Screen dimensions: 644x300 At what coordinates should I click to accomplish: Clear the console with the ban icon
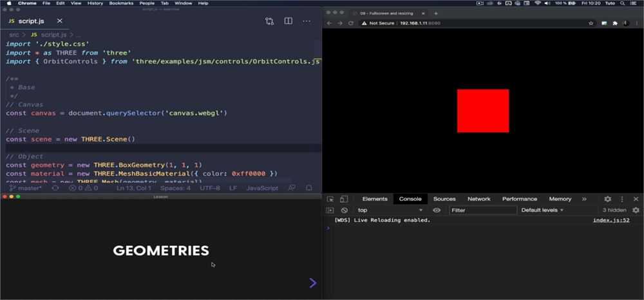point(345,210)
